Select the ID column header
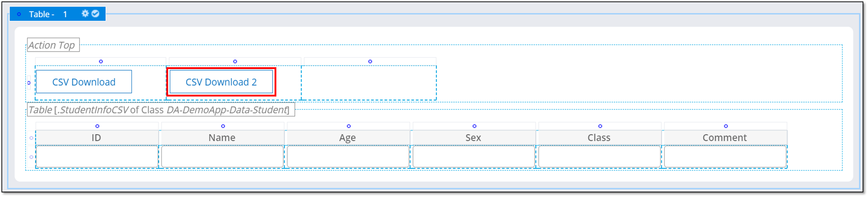Image resolution: width=868 pixels, height=197 pixels. [97, 138]
